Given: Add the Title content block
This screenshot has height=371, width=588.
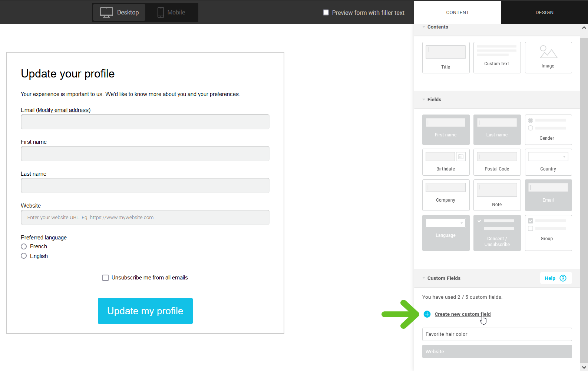Looking at the screenshot, I should pos(446,57).
